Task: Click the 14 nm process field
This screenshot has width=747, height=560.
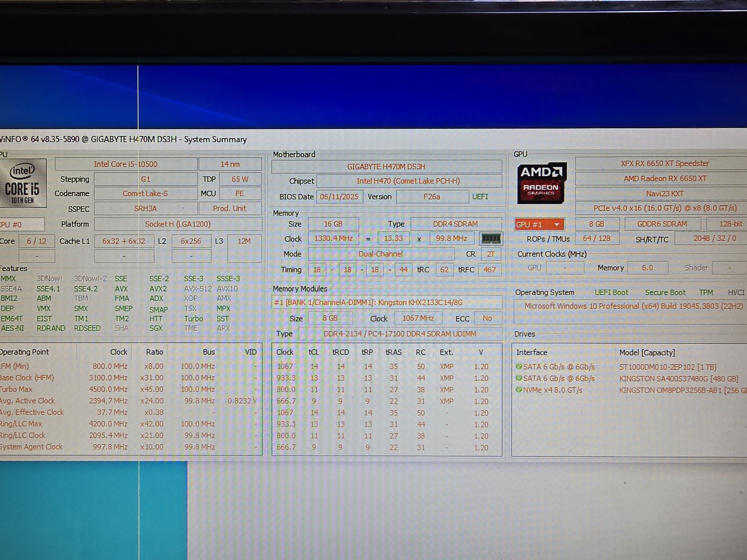Action: coord(230,164)
